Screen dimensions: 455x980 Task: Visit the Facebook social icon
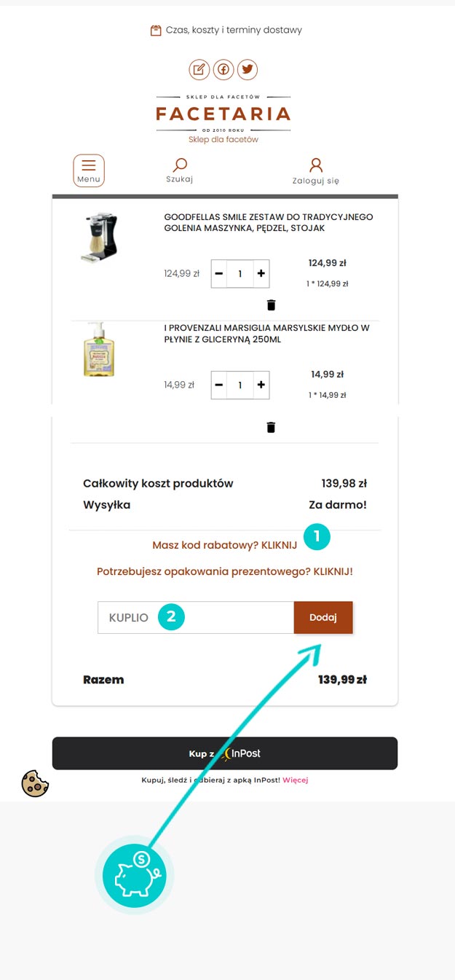223,70
